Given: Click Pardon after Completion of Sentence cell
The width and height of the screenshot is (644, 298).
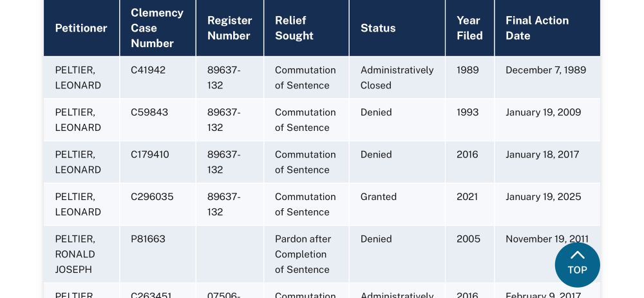Looking at the screenshot, I should point(307,254).
